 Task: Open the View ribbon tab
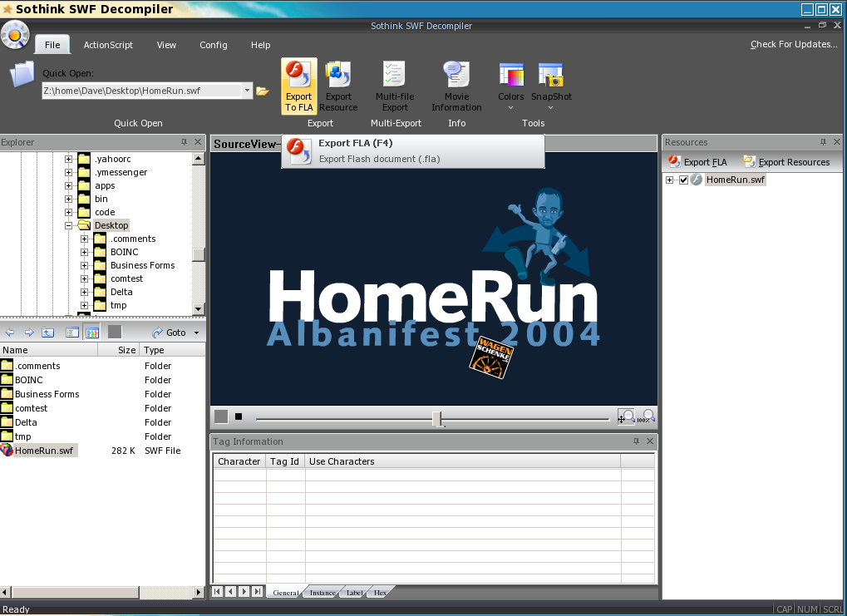coord(166,45)
